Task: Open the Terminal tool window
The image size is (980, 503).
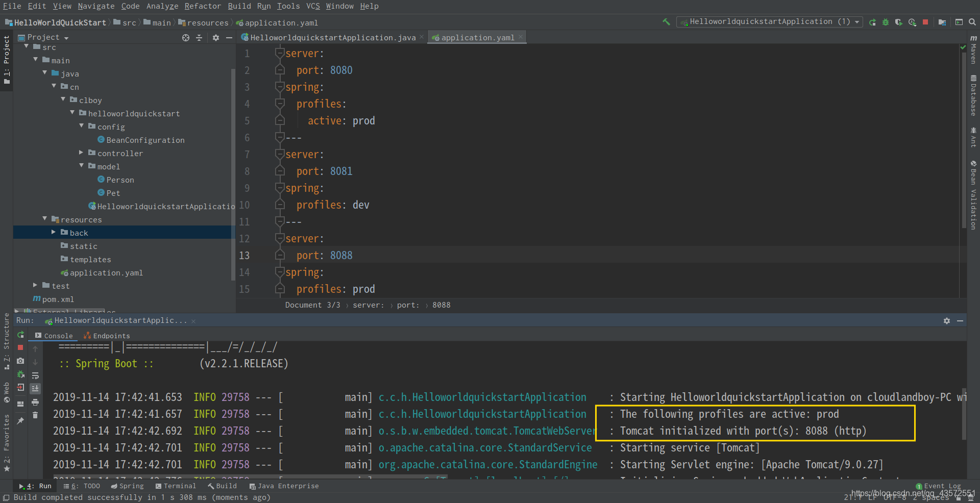Action: pyautogui.click(x=176, y=486)
